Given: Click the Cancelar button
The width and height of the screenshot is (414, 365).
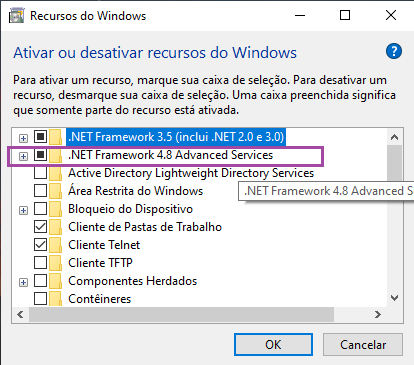Looking at the screenshot, I should pyautogui.click(x=363, y=344).
